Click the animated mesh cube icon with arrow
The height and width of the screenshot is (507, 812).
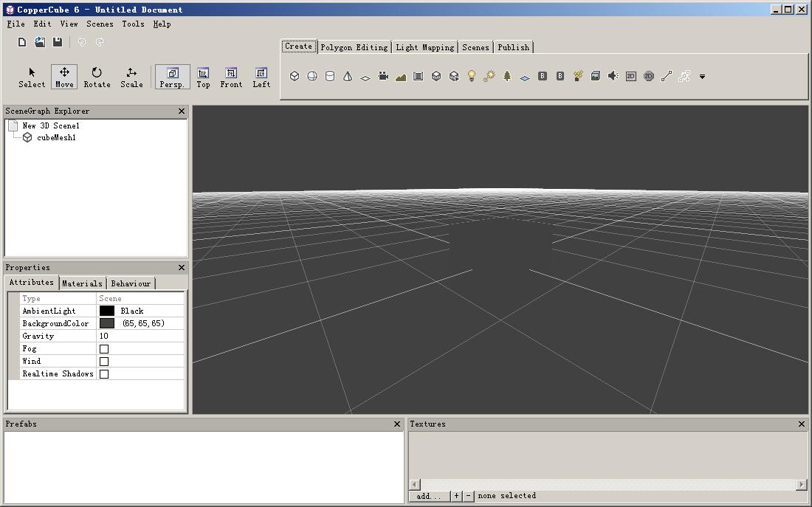pyautogui.click(x=454, y=76)
